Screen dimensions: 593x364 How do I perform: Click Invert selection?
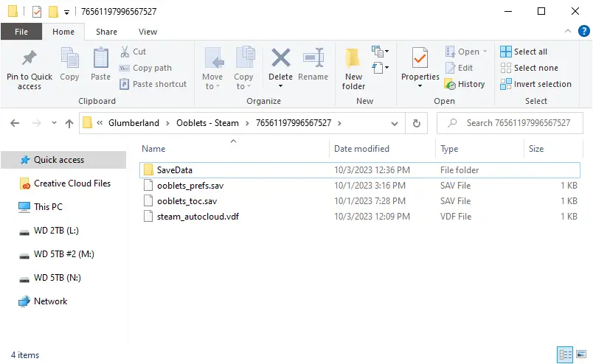coord(535,84)
